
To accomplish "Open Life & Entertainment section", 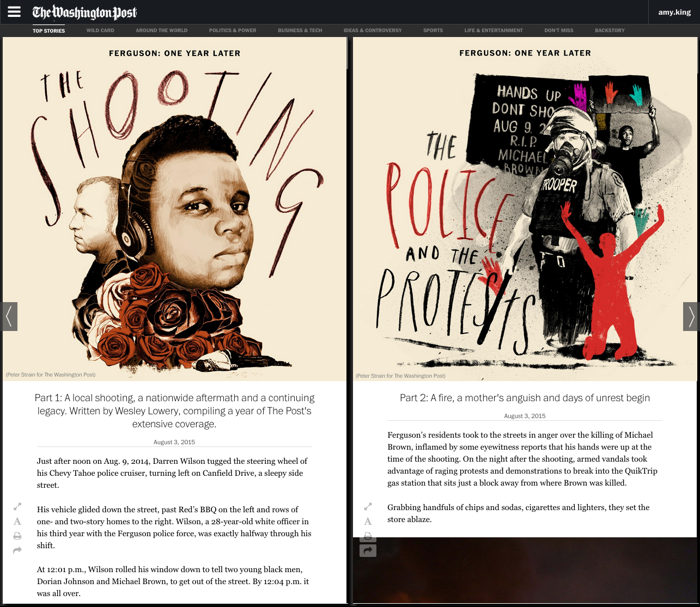I will (x=494, y=30).
